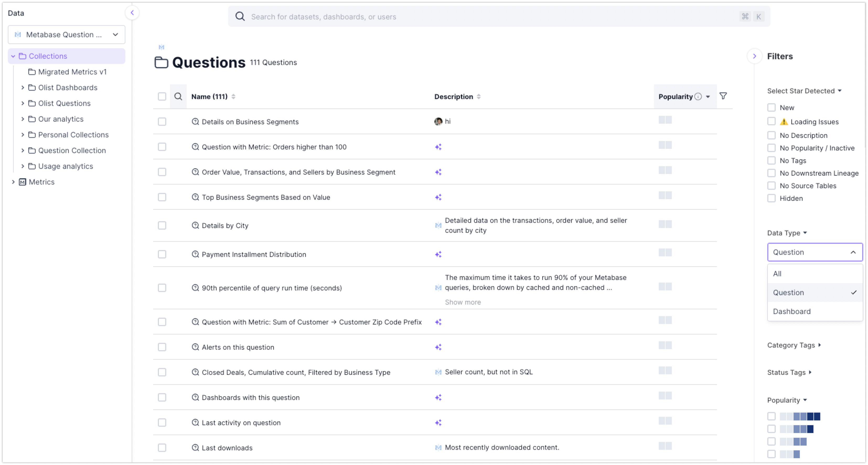Open the column filter funnel icon
This screenshot has width=868, height=465.
click(723, 96)
